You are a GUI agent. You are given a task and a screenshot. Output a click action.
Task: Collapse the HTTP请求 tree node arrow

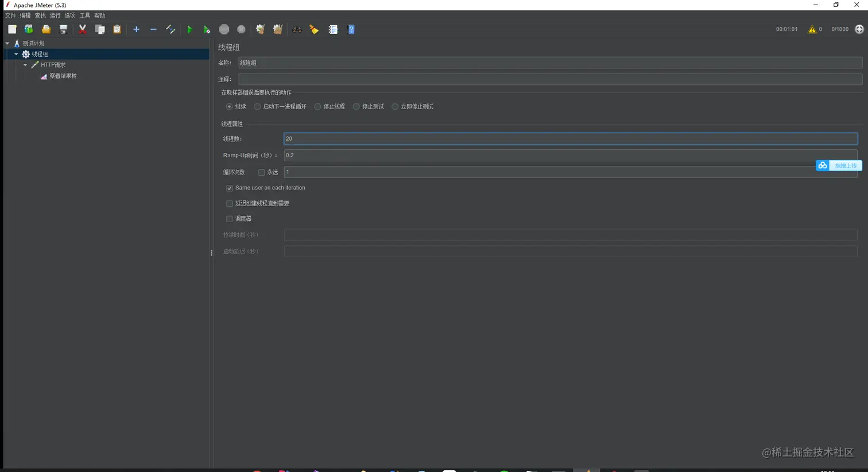(25, 65)
